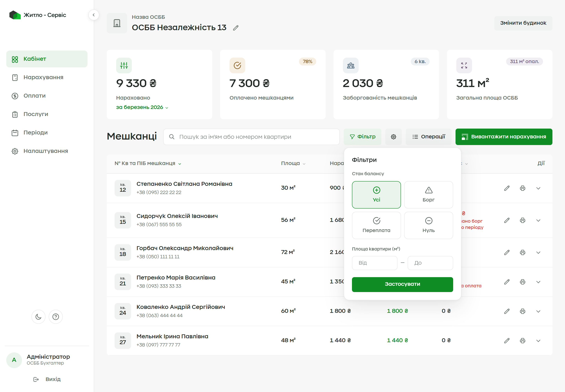Select the Борг balance filter
Viewport: 565px width, 392px height.
click(x=428, y=195)
